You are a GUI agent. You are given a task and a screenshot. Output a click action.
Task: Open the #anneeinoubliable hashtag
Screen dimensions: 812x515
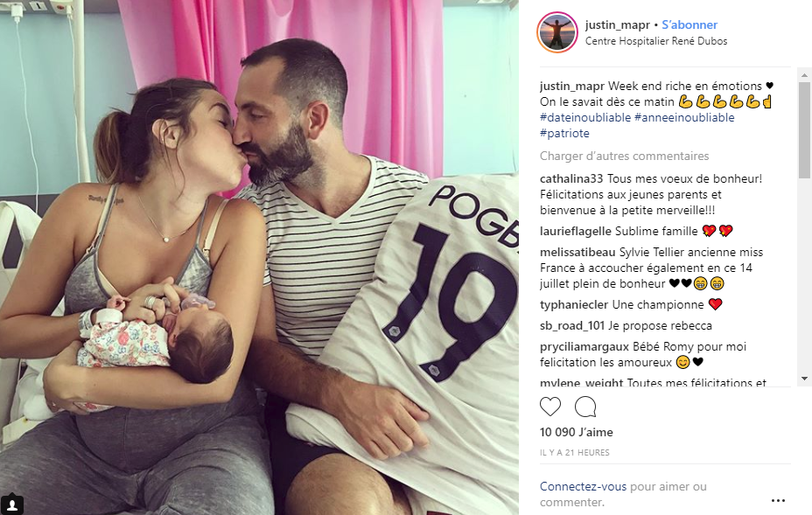tap(684, 117)
